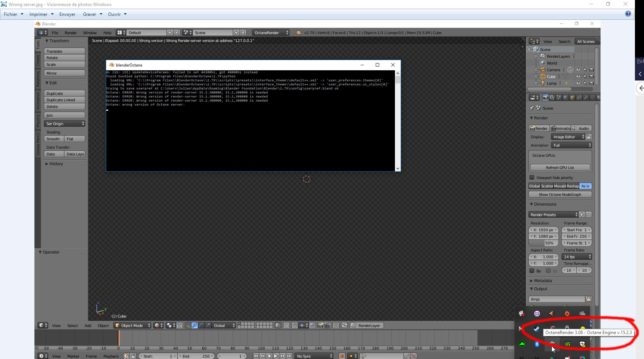Click the End frame 250 field in timeline
Image resolution: width=644 pixels, height=359 pixels.
tap(196, 356)
